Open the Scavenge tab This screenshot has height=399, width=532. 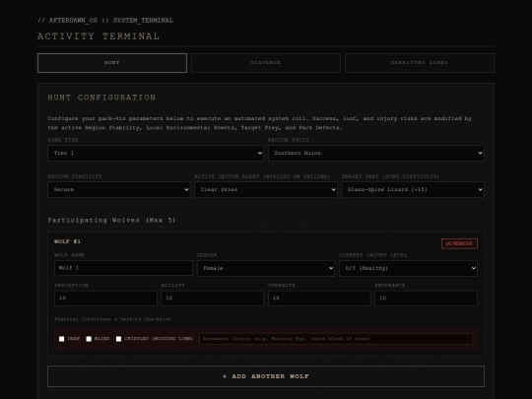[266, 63]
